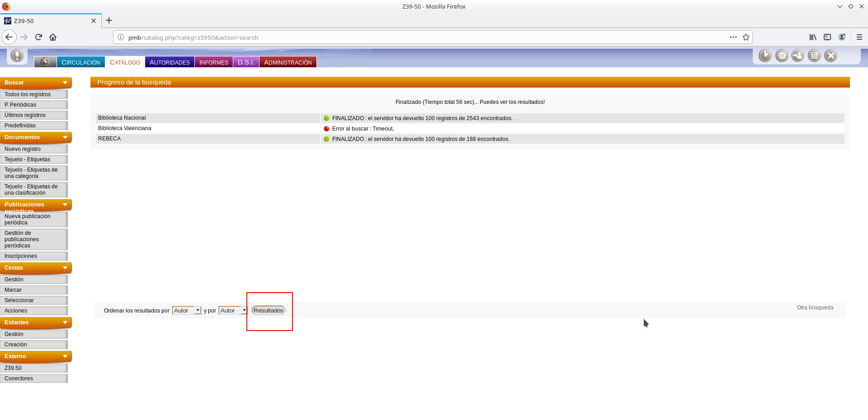
Task: Reload the current page
Action: [38, 37]
